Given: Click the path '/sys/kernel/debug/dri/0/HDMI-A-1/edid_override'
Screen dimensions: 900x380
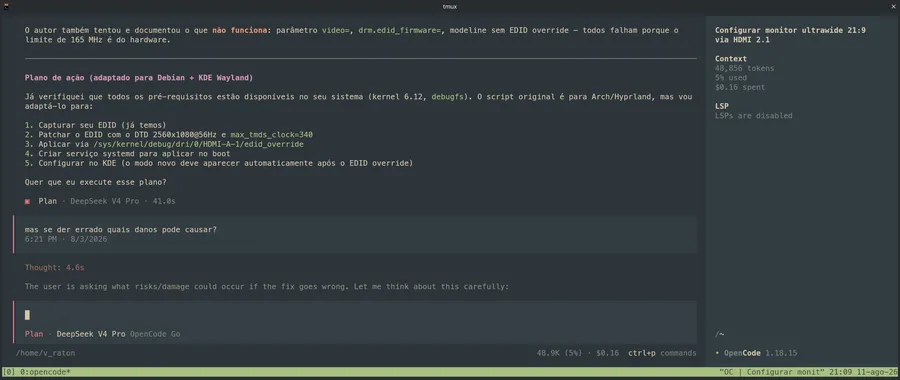Looking at the screenshot, I should click(x=199, y=144).
